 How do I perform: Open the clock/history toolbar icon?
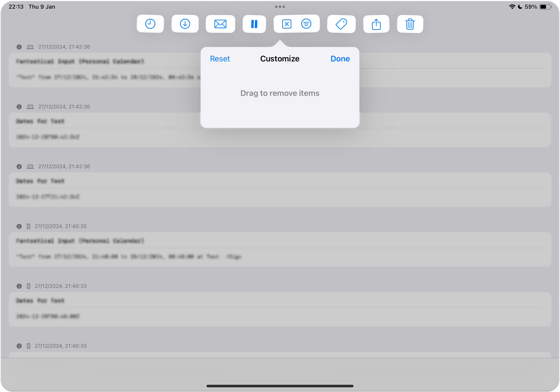coord(150,24)
